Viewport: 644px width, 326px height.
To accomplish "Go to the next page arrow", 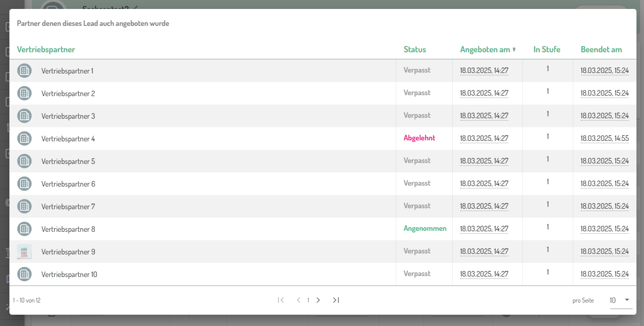I will (318, 300).
